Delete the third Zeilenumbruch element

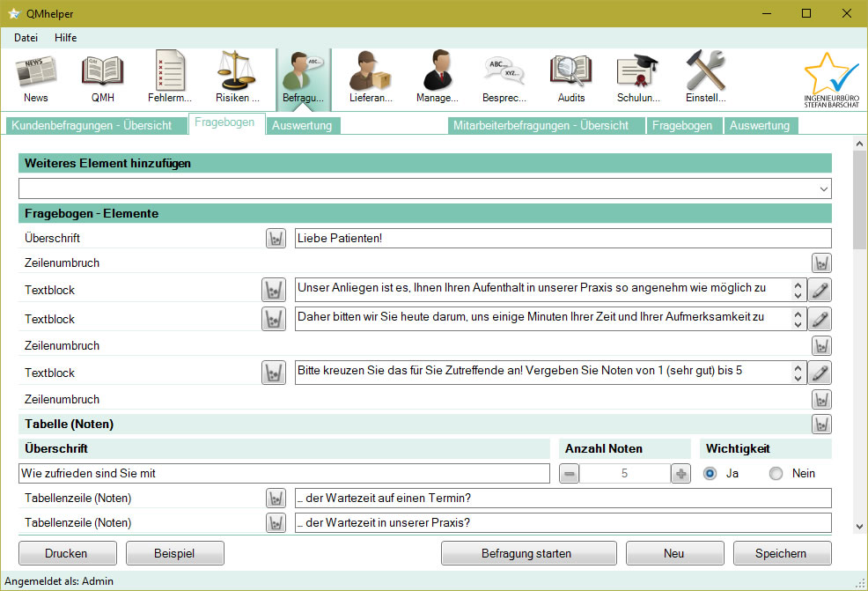click(x=821, y=399)
